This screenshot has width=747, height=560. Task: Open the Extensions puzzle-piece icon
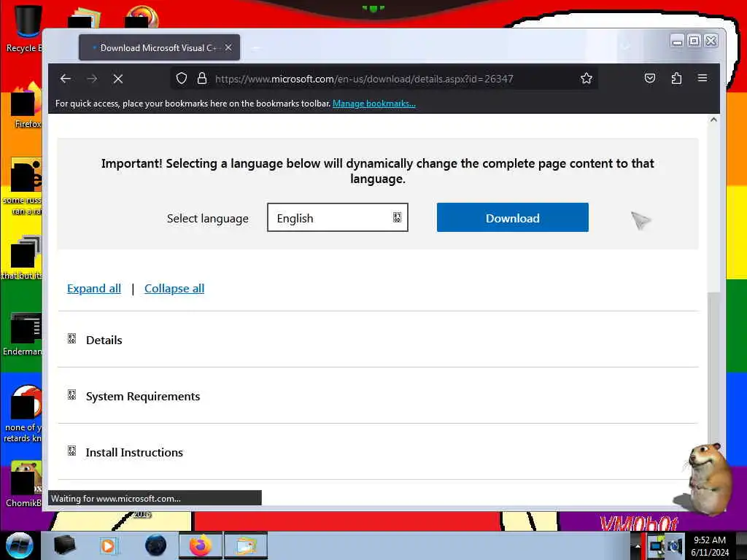tap(676, 78)
